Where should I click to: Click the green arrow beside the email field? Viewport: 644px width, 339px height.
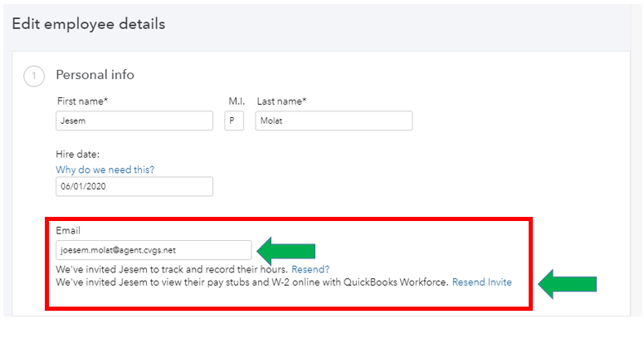286,249
